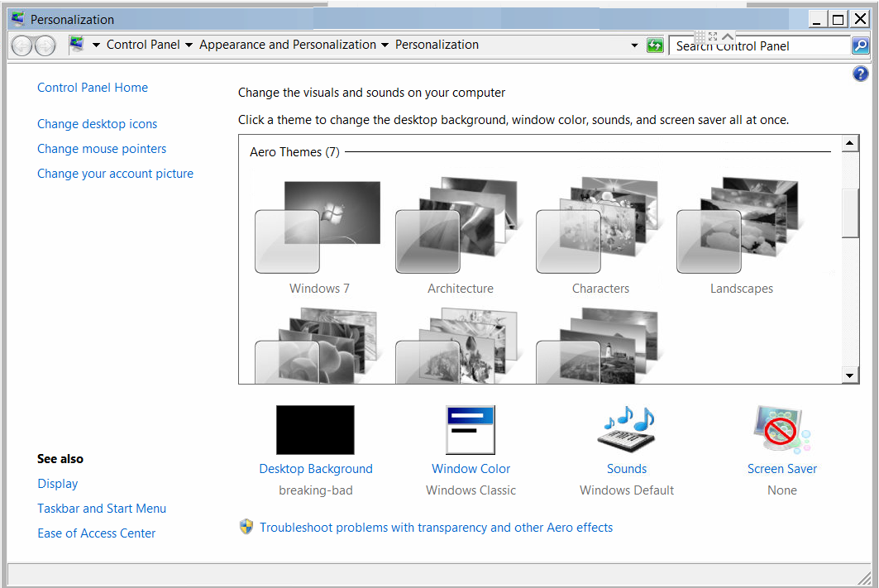Open the Screen Saver icon
The height and width of the screenshot is (588, 879).
click(x=781, y=430)
